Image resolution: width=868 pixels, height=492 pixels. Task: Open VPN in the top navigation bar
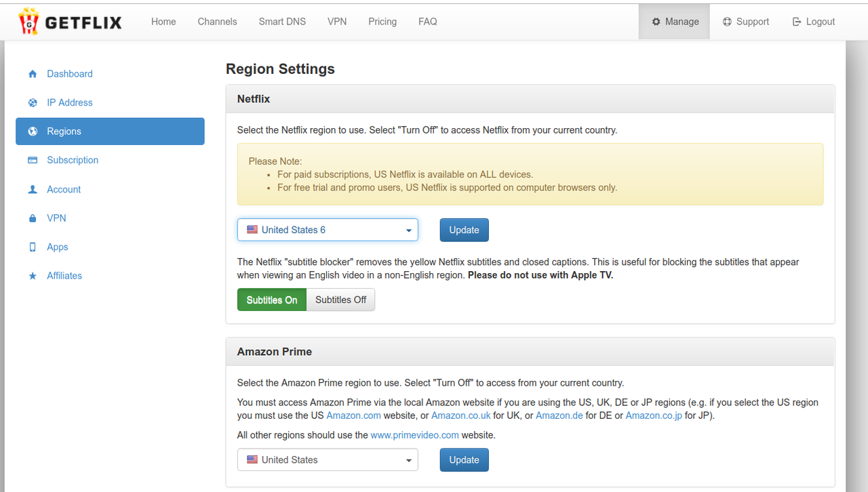click(337, 22)
